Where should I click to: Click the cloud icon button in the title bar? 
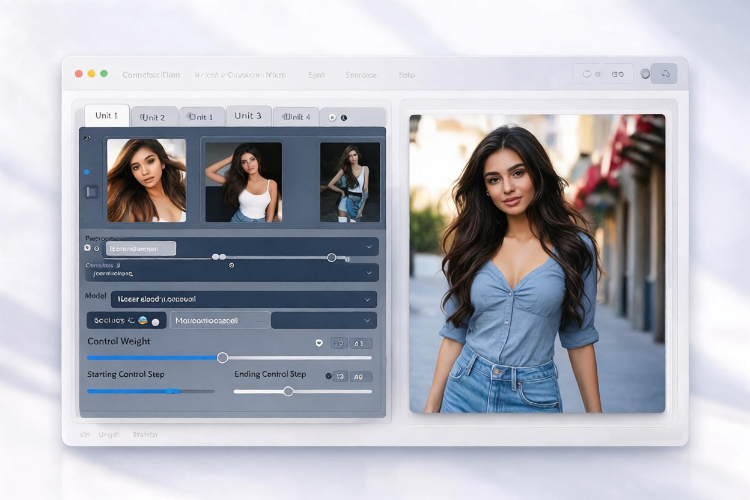[665, 74]
